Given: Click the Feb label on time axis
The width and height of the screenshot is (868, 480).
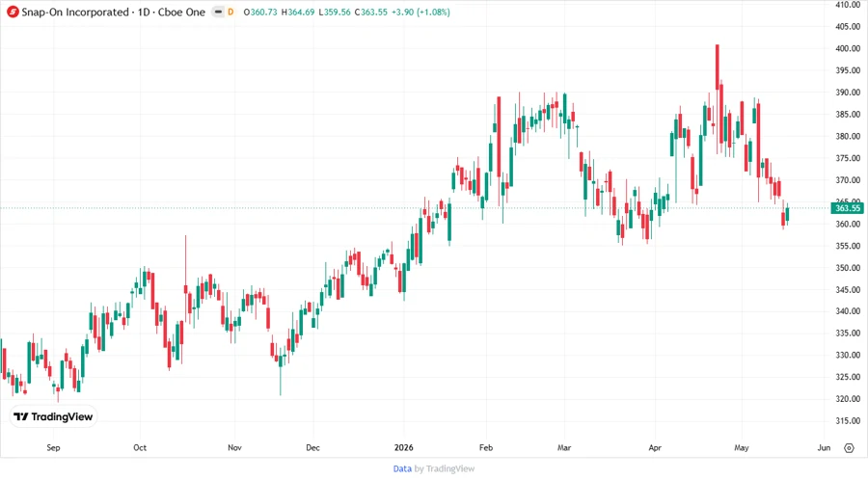Looking at the screenshot, I should [486, 448].
